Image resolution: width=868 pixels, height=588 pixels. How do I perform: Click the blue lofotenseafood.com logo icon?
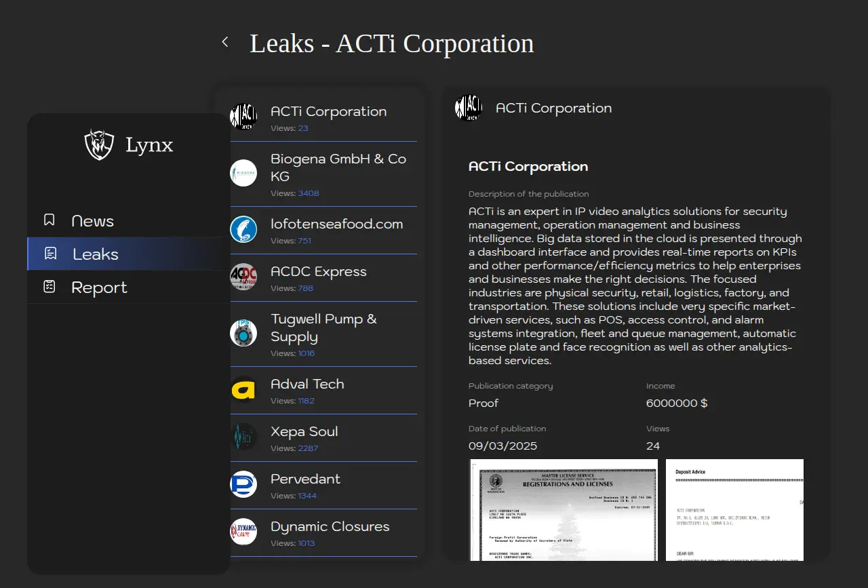[x=243, y=229]
